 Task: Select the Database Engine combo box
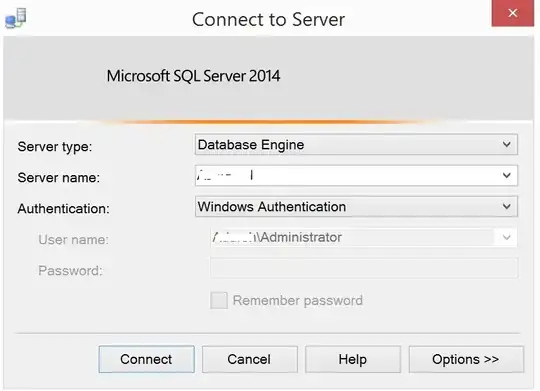point(356,144)
